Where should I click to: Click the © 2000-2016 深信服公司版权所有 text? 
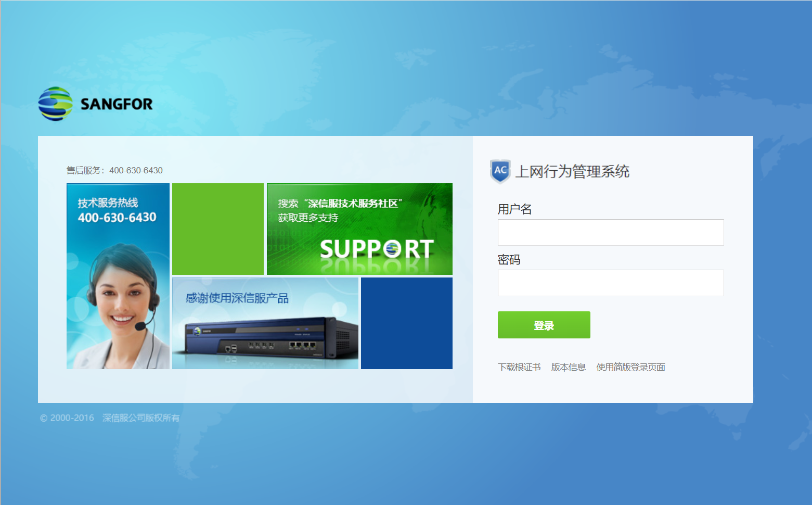(x=110, y=418)
